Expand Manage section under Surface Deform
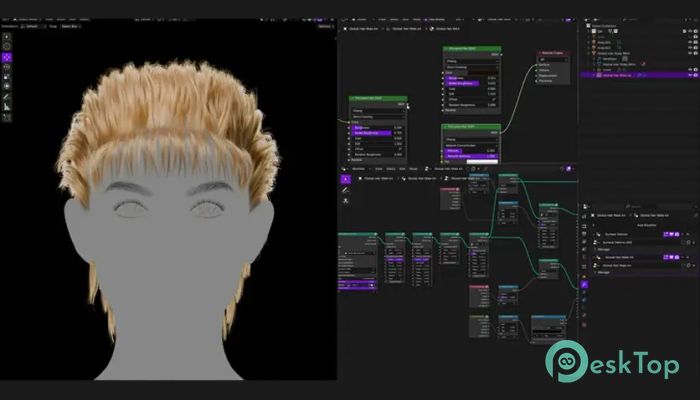 (x=603, y=250)
